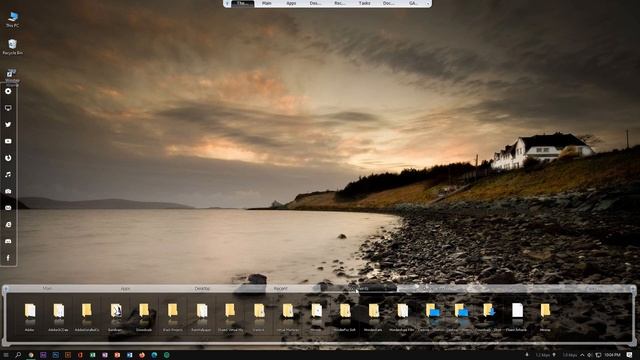This screenshot has width=640, height=360.
Task: Open Windows search from the taskbar
Action: [x=18, y=355]
